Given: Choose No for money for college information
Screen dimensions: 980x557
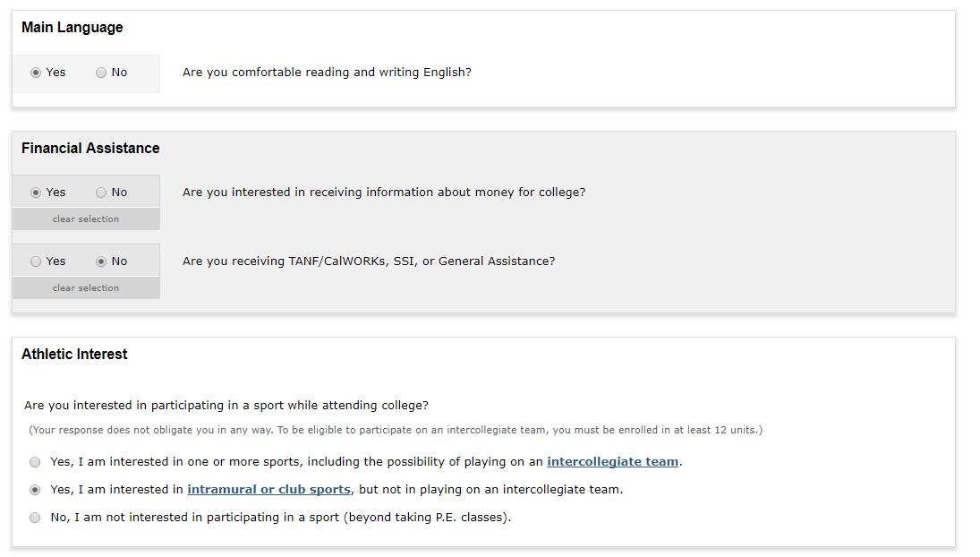Looking at the screenshot, I should tap(101, 193).
